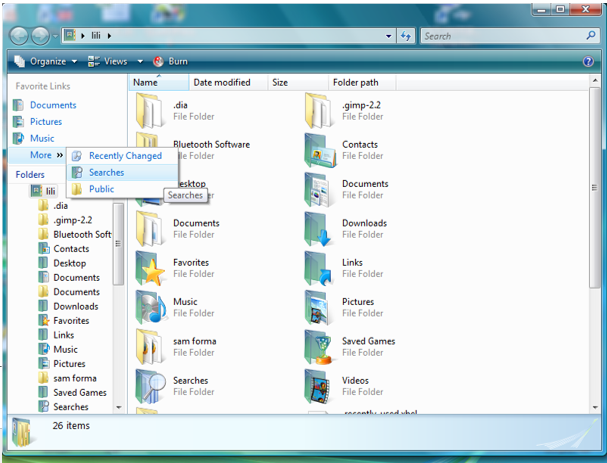Select Favorites in the Folders tree

pos(63,321)
